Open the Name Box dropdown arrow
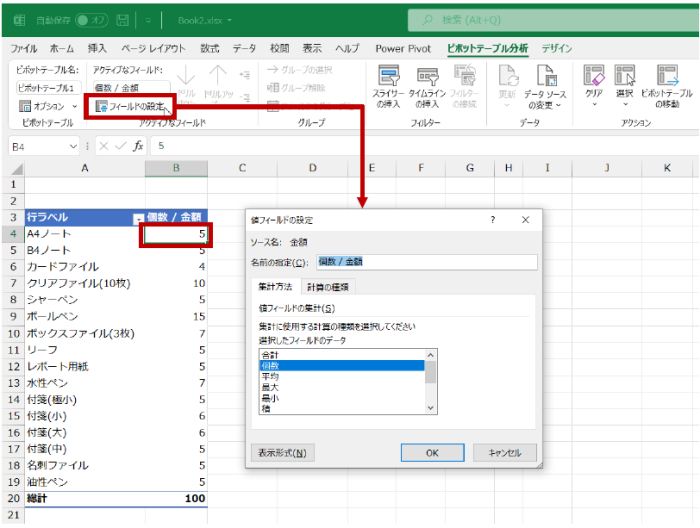700x528 pixels. point(72,146)
